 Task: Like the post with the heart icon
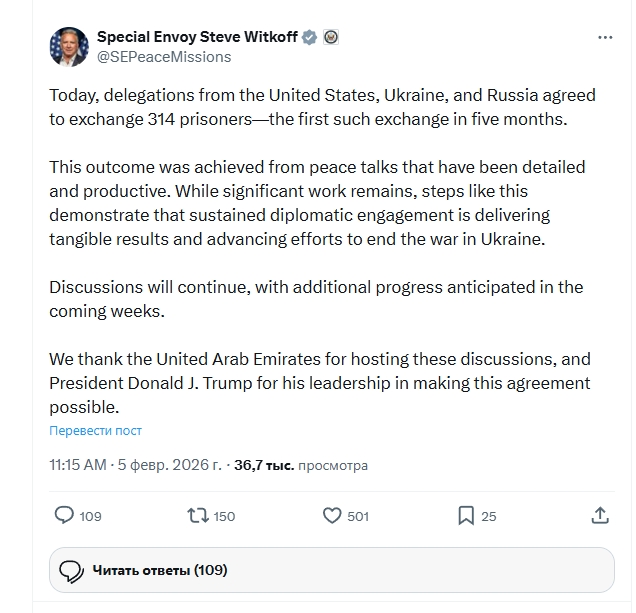[x=333, y=516]
